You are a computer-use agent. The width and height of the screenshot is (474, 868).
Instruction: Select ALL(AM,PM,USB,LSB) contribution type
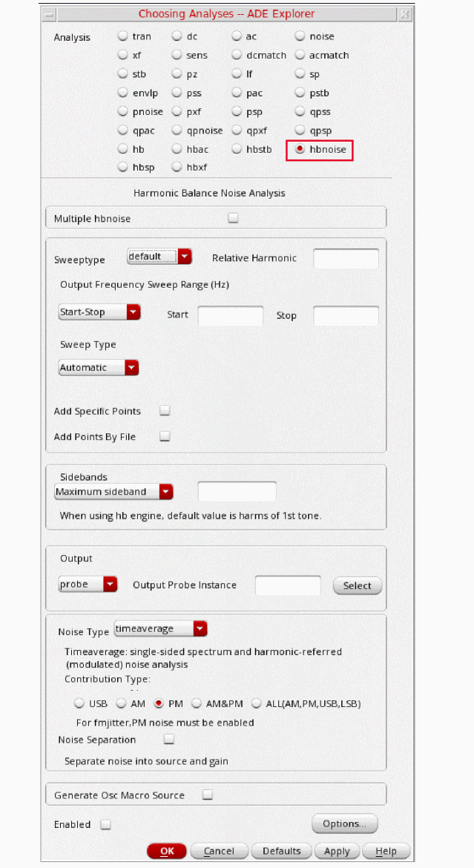[257, 703]
